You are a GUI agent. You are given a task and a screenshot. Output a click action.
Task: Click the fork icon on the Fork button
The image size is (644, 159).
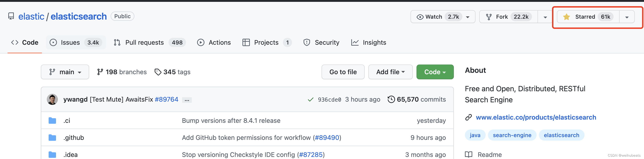(489, 17)
